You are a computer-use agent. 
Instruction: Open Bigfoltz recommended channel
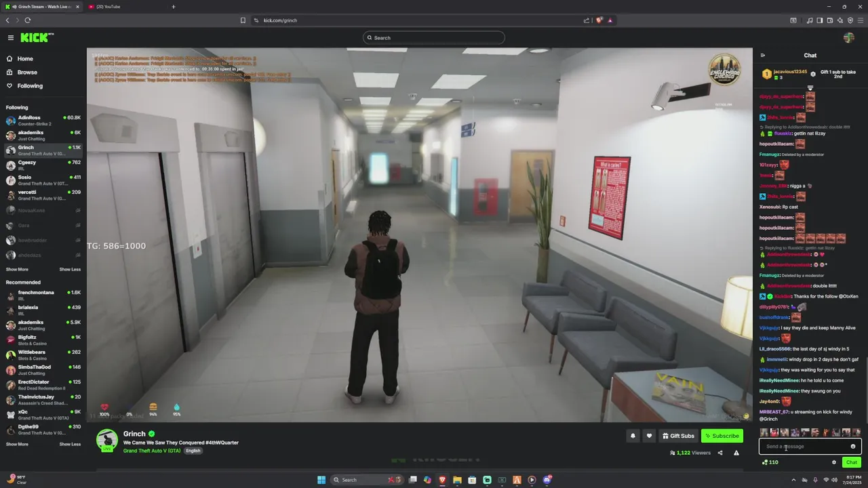coord(43,340)
